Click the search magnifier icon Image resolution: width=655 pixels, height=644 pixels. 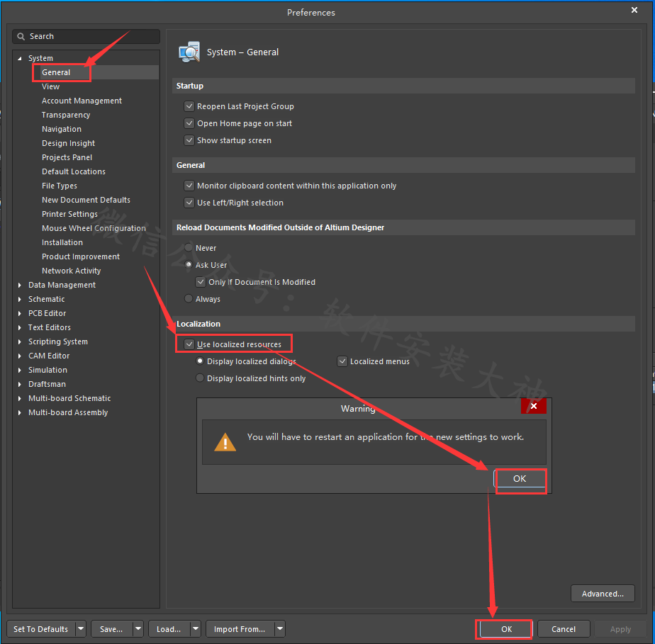tap(21, 37)
